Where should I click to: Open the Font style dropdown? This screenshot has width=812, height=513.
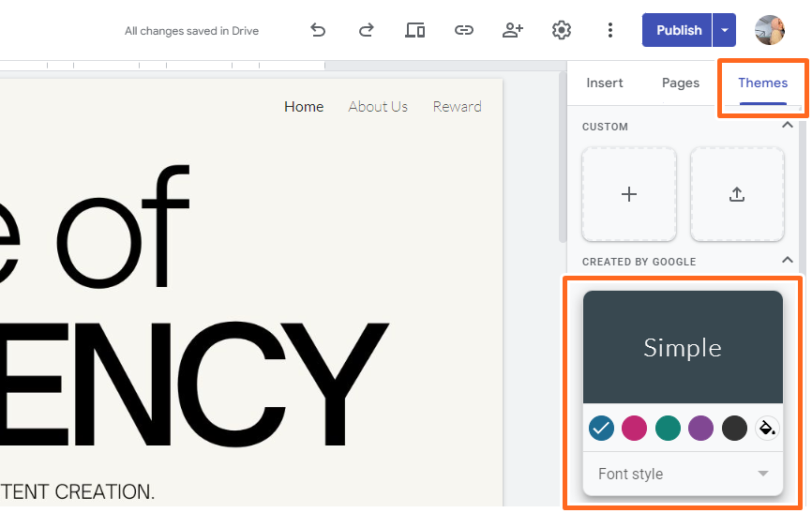click(x=683, y=474)
